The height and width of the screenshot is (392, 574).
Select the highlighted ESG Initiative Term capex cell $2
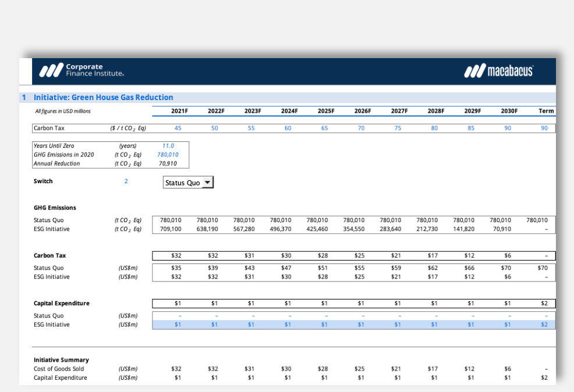(544, 325)
